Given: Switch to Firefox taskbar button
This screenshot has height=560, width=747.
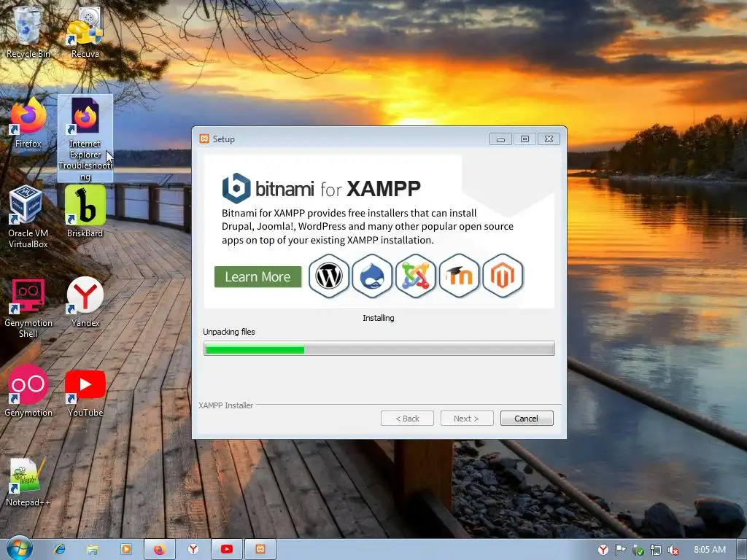Looking at the screenshot, I should click(x=160, y=549).
